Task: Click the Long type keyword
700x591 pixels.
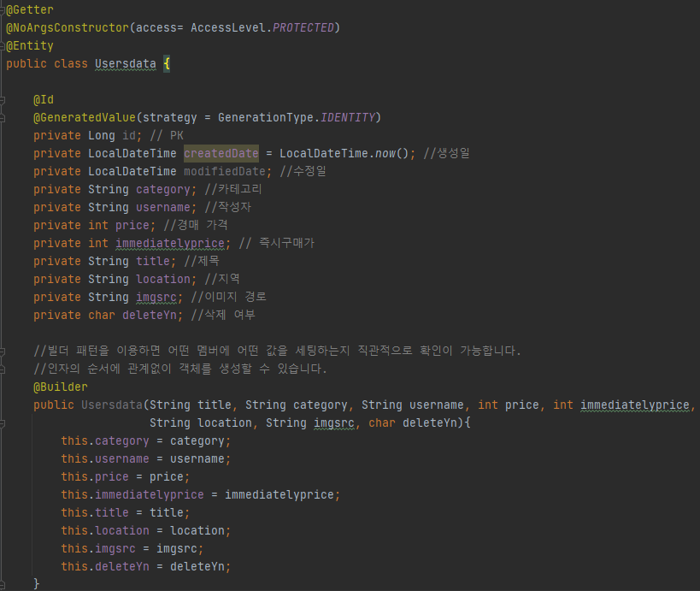Action: point(102,135)
